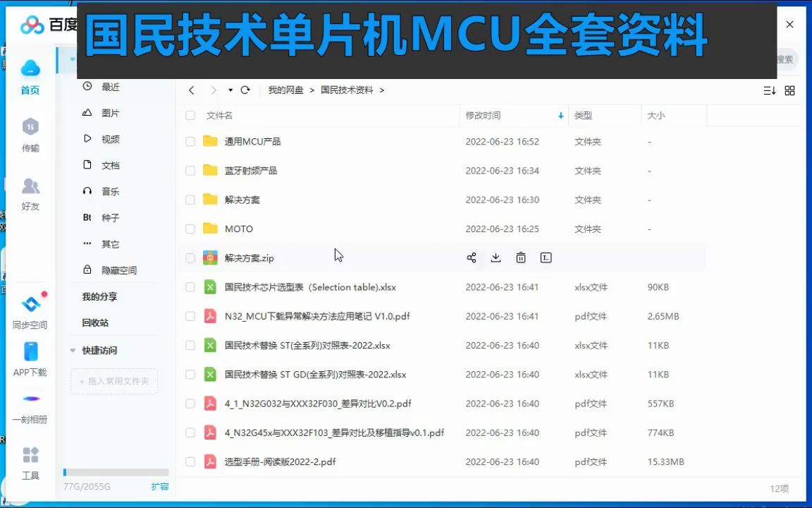The width and height of the screenshot is (812, 508).
Task: Delete 解决方案.zip with the trash icon
Action: (521, 258)
